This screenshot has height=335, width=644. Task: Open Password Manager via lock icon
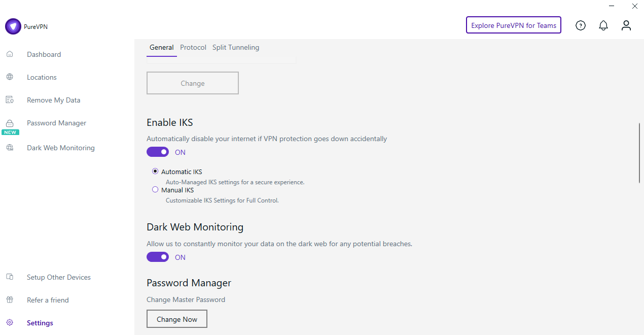coord(10,122)
